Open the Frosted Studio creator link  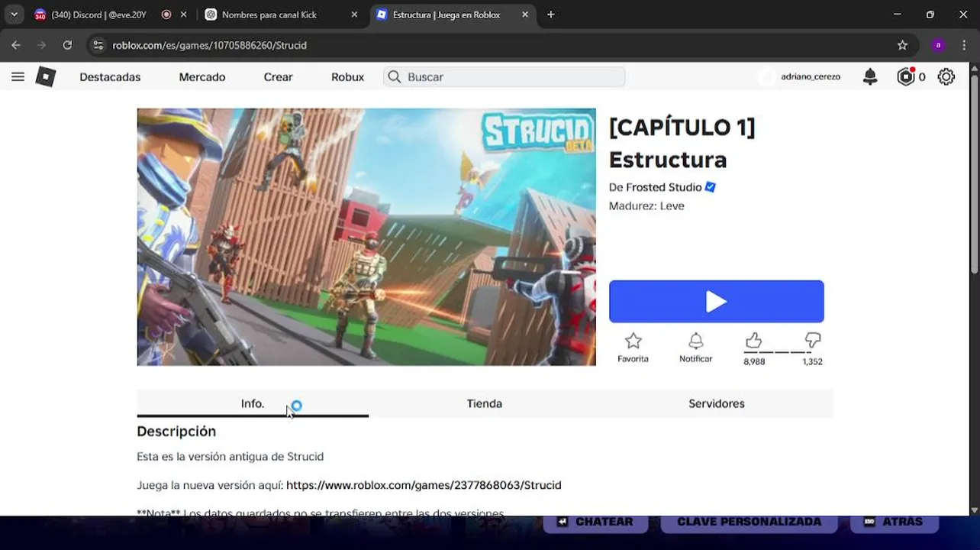[664, 187]
